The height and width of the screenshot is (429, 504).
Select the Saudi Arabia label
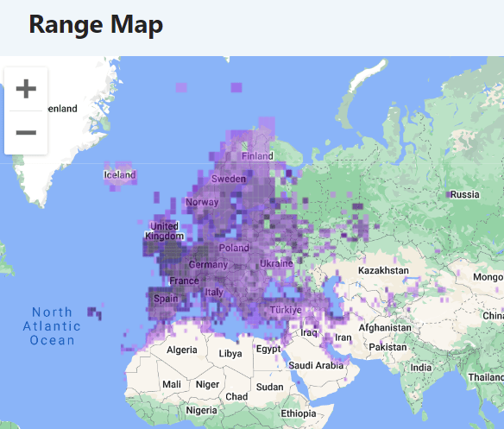(x=316, y=365)
